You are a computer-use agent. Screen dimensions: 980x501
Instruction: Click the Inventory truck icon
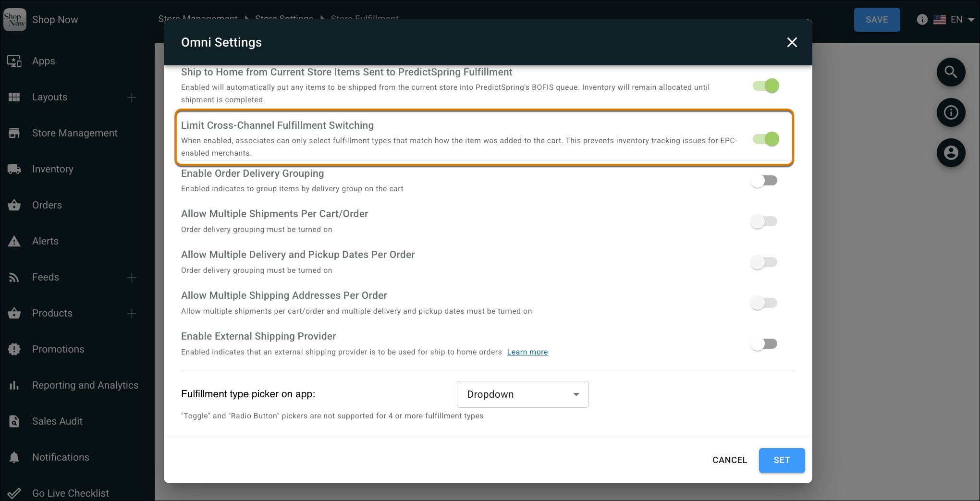14,169
